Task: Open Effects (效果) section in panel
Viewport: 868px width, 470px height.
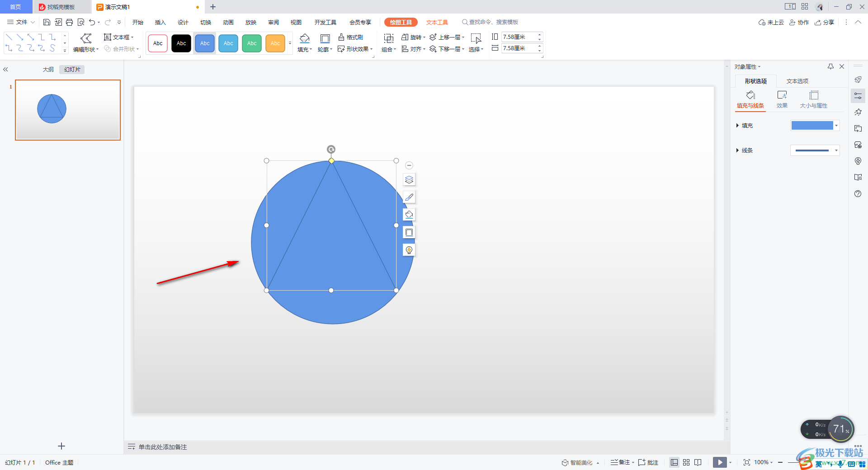Action: click(782, 100)
